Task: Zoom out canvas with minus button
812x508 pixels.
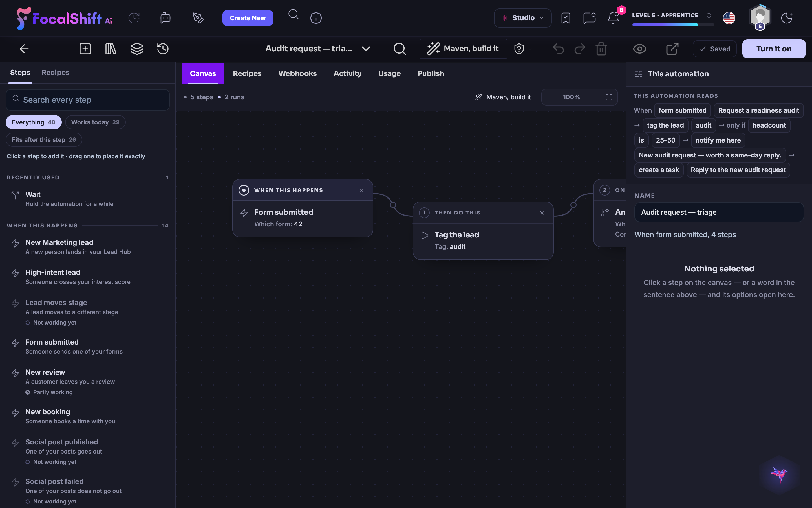Action: pos(550,97)
